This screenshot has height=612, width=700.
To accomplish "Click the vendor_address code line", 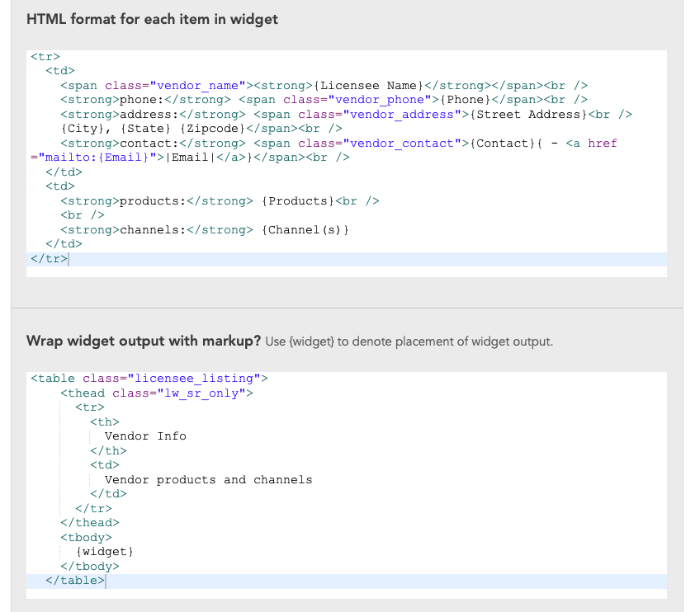I will click(345, 115).
